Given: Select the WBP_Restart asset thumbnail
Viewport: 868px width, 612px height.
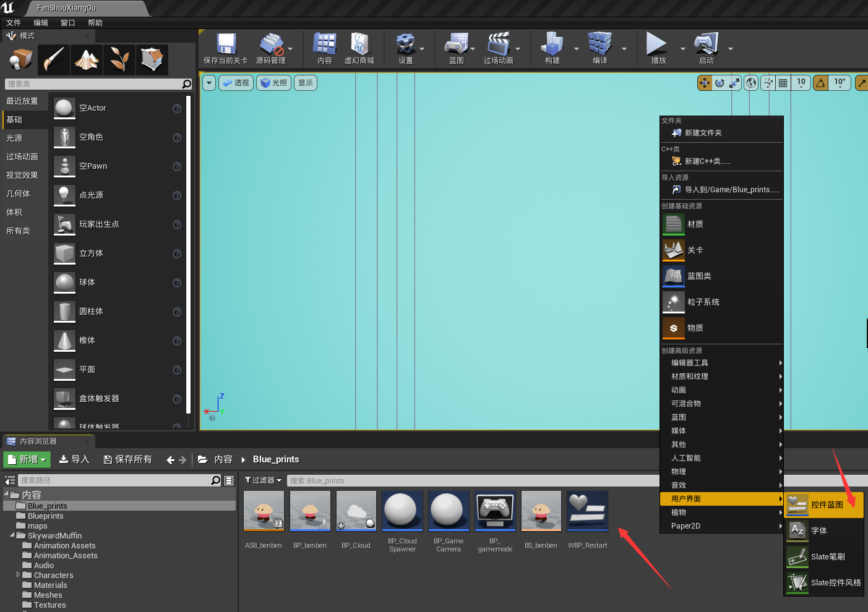Looking at the screenshot, I should point(587,512).
